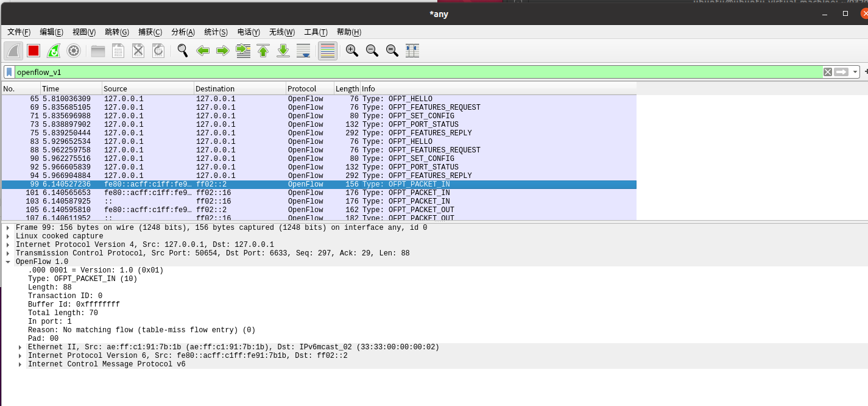Open capture options gear icon
868x406 pixels.
click(x=74, y=51)
